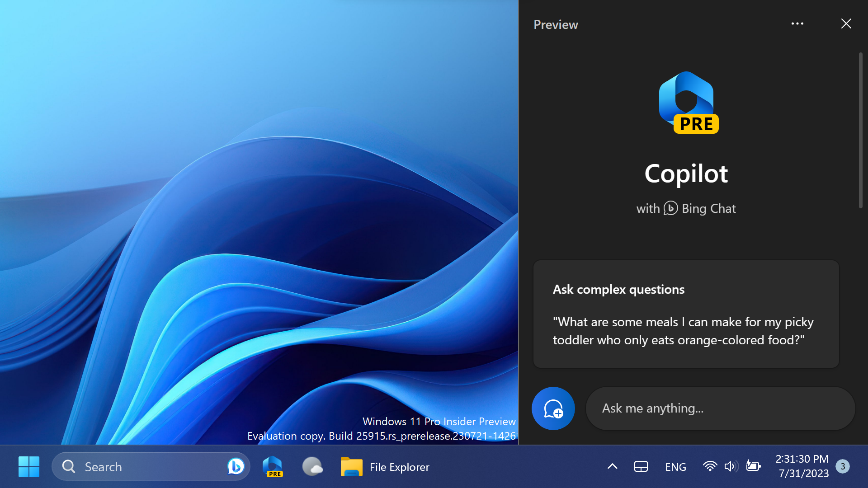Click the large Copilot PRE logo

[x=688, y=103]
